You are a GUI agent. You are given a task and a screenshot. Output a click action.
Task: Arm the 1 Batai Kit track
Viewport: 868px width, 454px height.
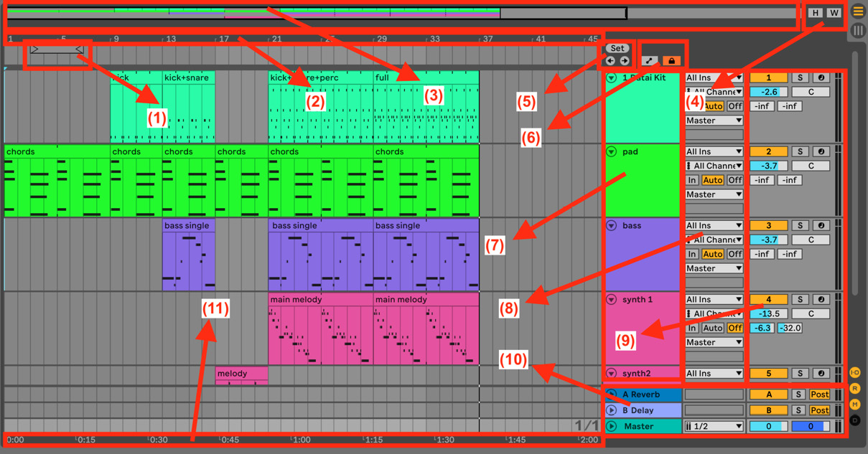click(821, 77)
